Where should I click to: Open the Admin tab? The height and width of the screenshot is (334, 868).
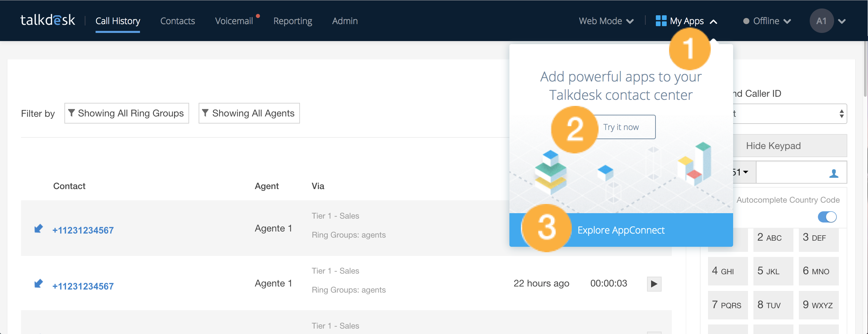click(345, 21)
